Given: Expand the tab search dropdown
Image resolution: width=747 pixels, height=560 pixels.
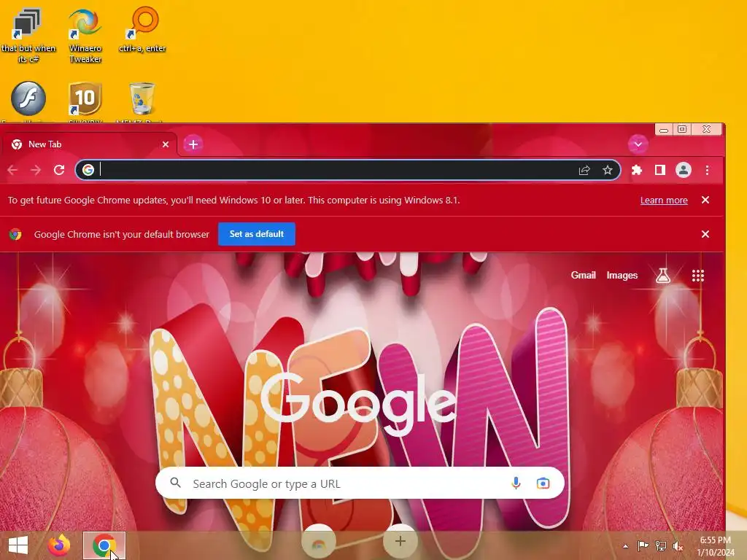Looking at the screenshot, I should [638, 144].
